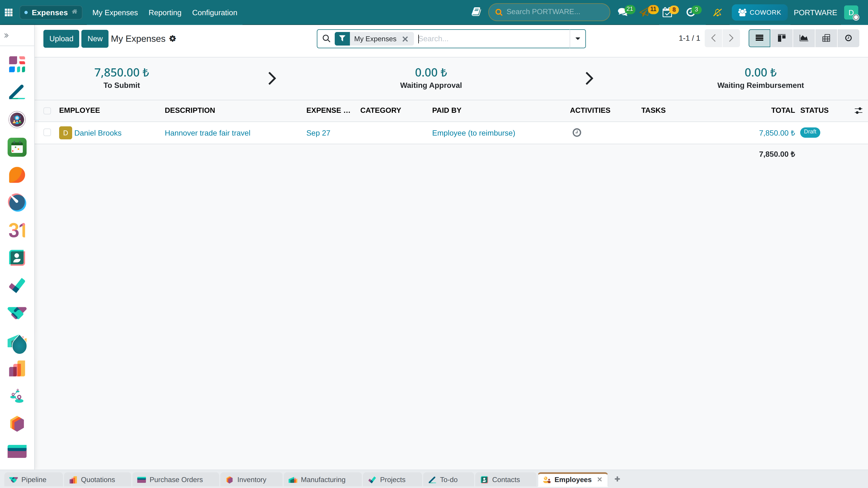Click the muted notifications bell icon

tap(718, 12)
